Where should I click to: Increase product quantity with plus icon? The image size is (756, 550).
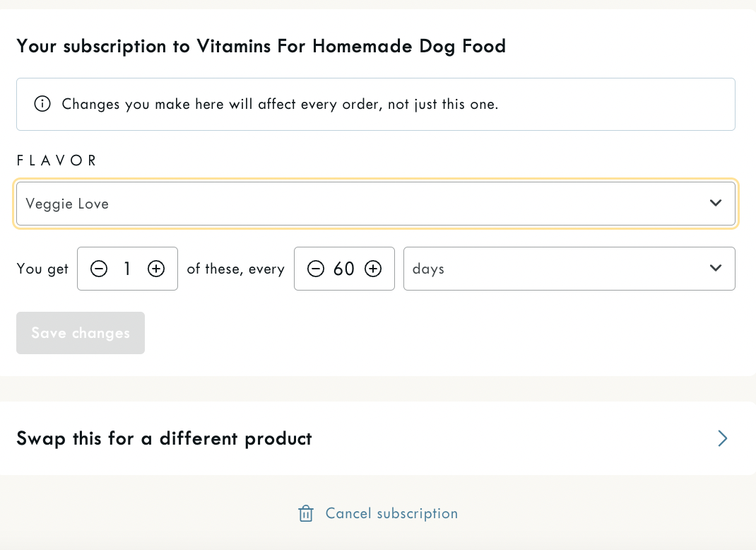[x=156, y=269]
